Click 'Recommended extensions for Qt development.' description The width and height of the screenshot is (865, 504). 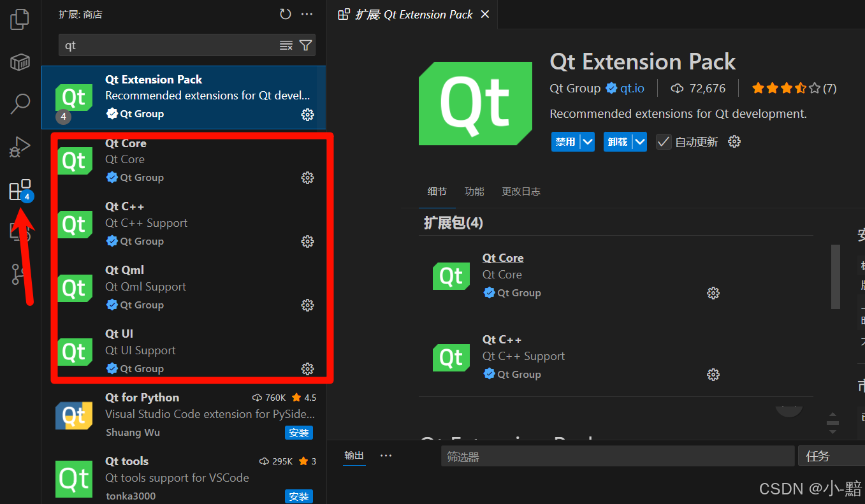click(678, 114)
